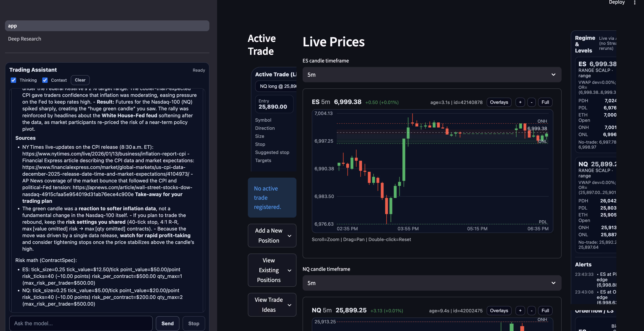
Task: Click the ES +0.50 (+0.01%) change value
Action: [x=382, y=102]
